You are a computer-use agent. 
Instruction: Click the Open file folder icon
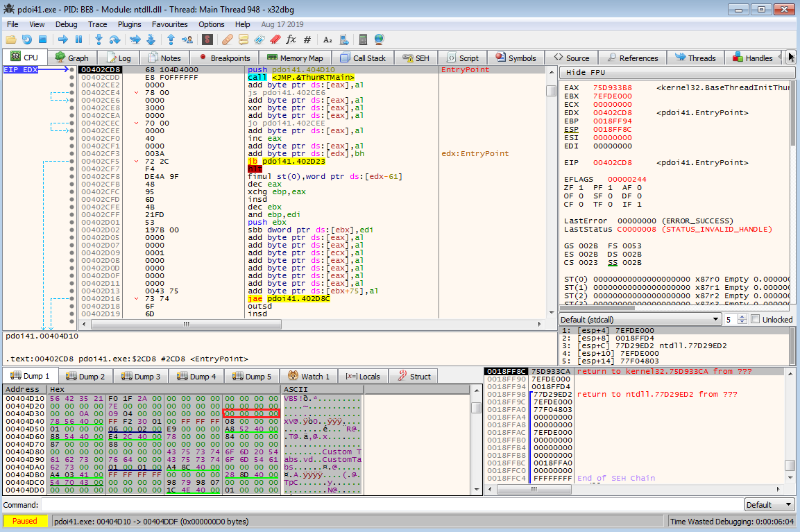tap(12, 40)
